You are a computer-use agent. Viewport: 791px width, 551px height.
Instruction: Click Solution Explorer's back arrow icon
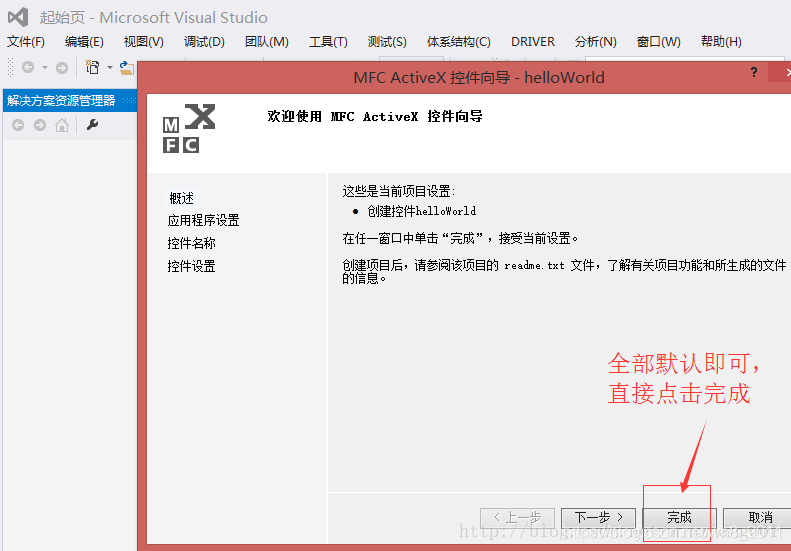(18, 125)
